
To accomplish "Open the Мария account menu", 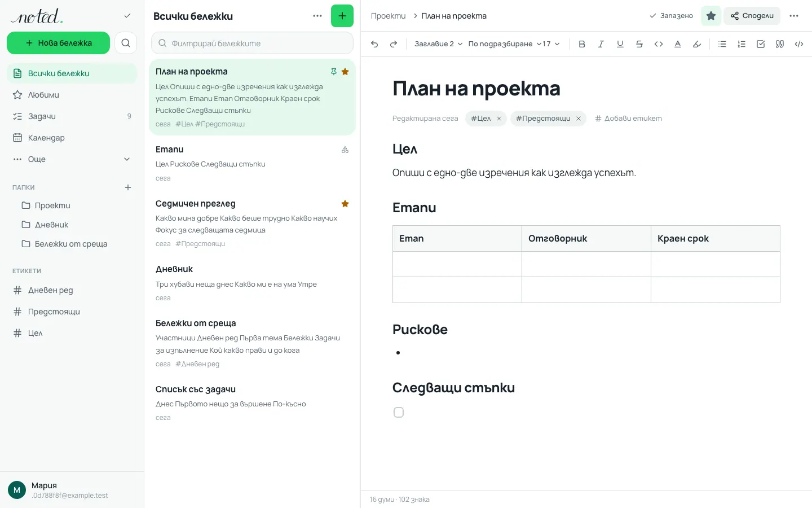I will coord(72,490).
